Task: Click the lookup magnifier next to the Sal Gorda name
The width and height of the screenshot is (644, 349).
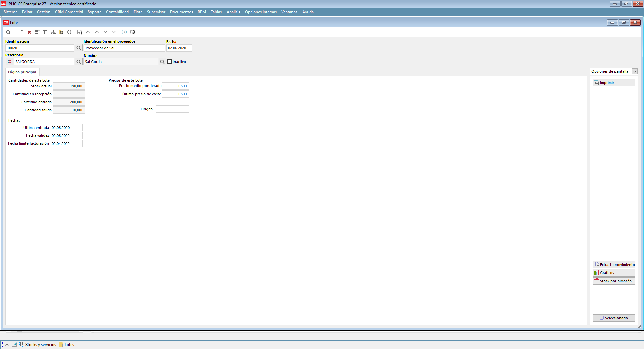Action: pos(162,62)
